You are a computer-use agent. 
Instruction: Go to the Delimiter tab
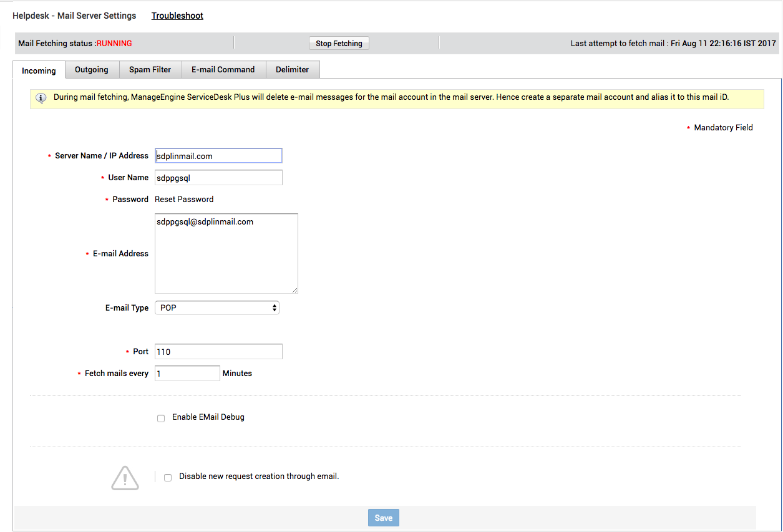click(x=292, y=70)
